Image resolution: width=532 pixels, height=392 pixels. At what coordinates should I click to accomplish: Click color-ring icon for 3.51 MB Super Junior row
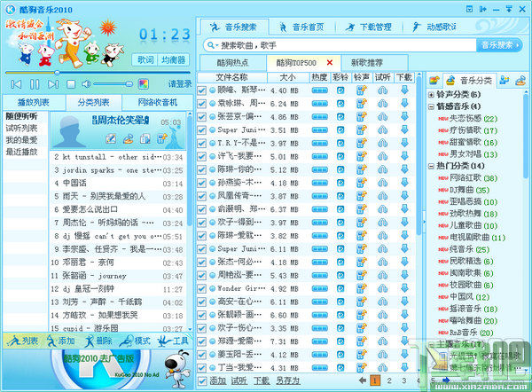340,130
